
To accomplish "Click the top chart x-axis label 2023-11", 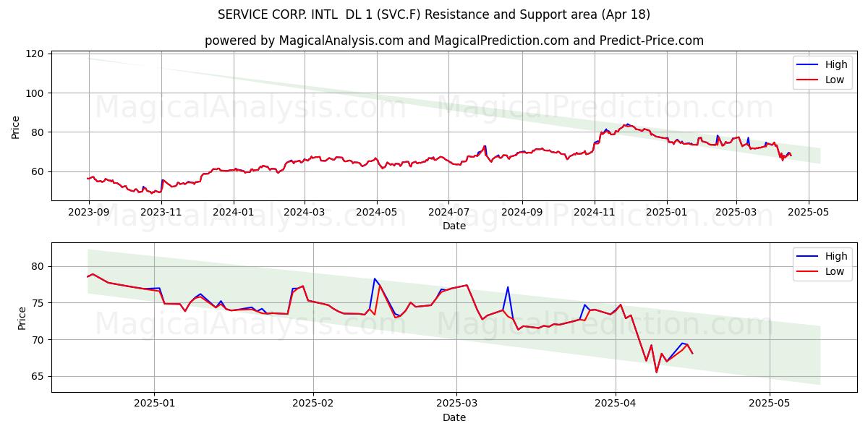I will [161, 213].
